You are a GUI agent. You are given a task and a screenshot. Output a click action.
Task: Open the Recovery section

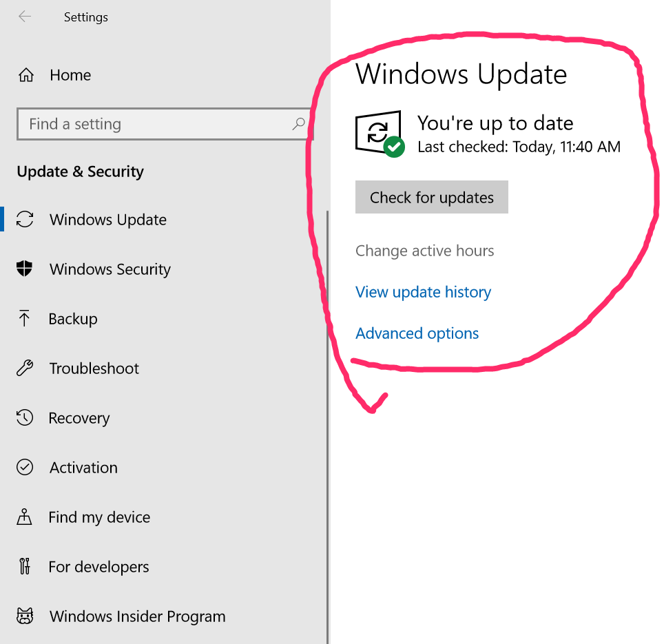79,418
